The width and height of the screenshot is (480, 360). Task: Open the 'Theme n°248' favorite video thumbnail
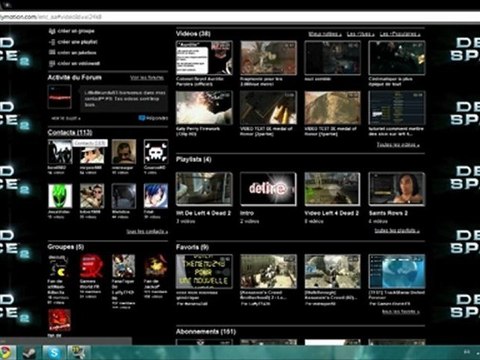[x=204, y=271]
